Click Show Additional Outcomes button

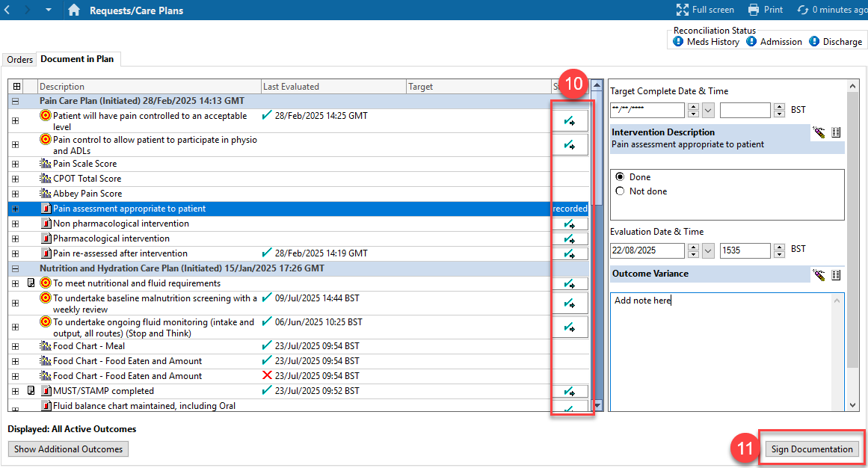pos(68,449)
